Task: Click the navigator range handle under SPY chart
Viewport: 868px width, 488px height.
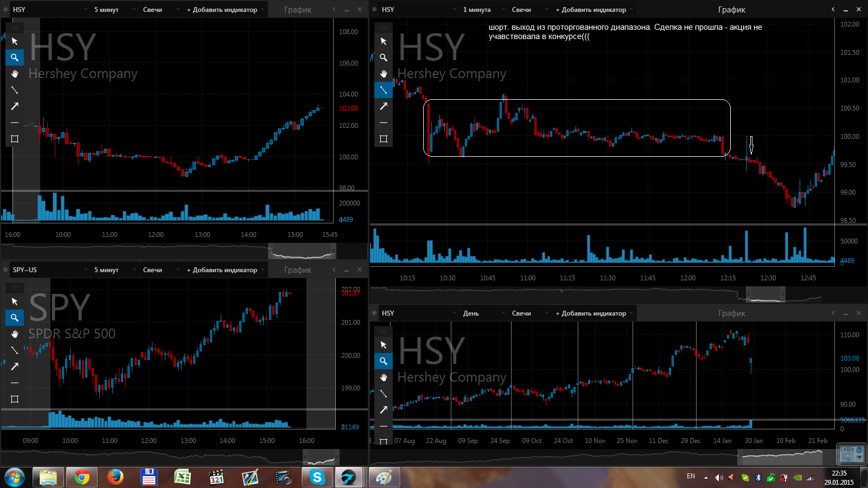Action: [321, 458]
